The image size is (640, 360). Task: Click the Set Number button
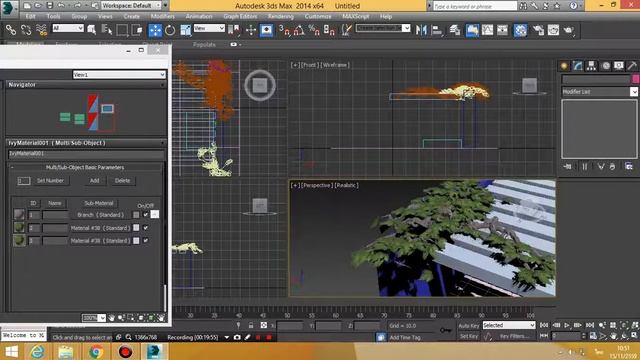coord(50,180)
